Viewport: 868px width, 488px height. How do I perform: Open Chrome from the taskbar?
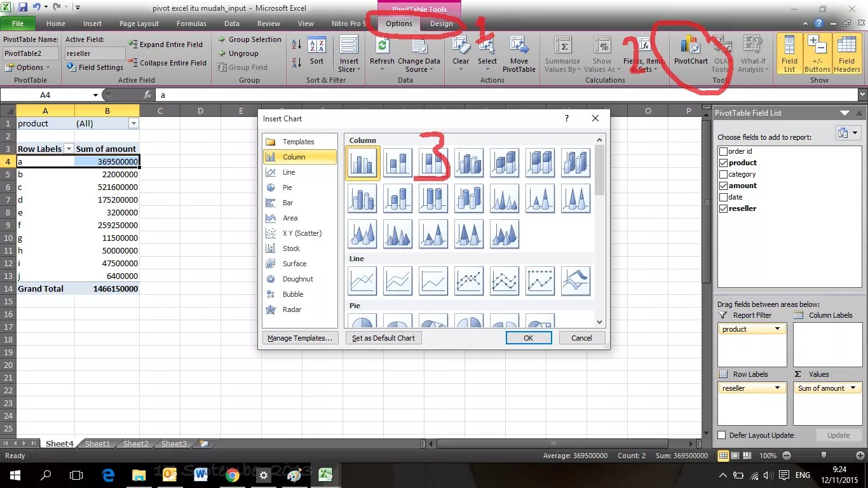(232, 475)
